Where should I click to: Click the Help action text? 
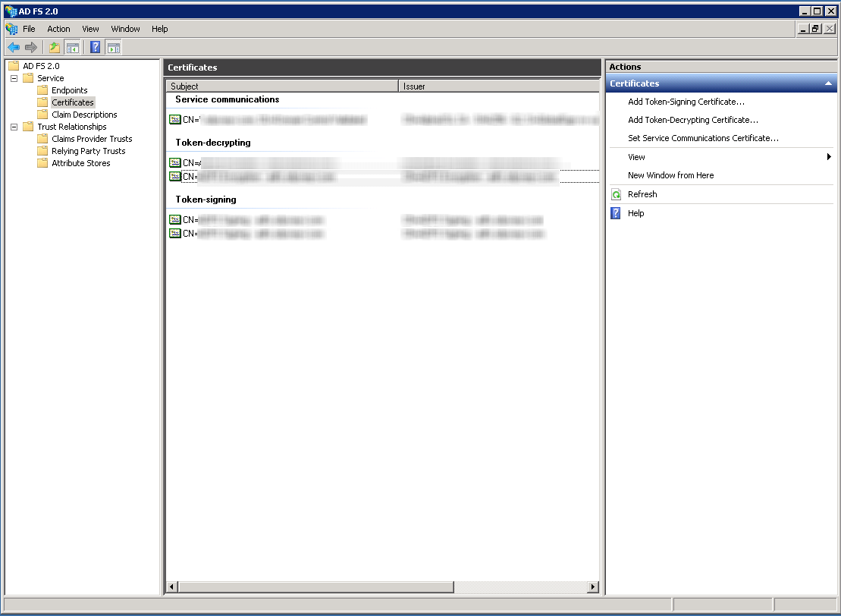coord(635,213)
